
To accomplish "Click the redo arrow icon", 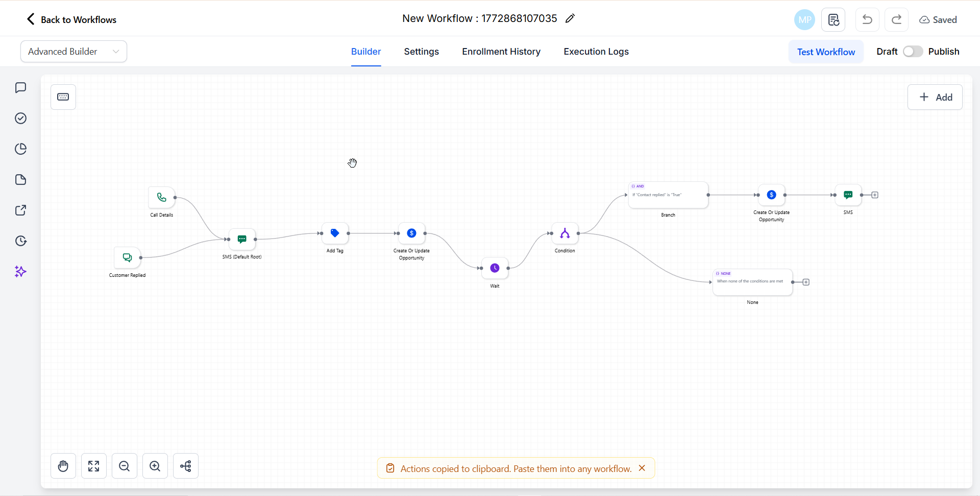I will pyautogui.click(x=896, y=19).
